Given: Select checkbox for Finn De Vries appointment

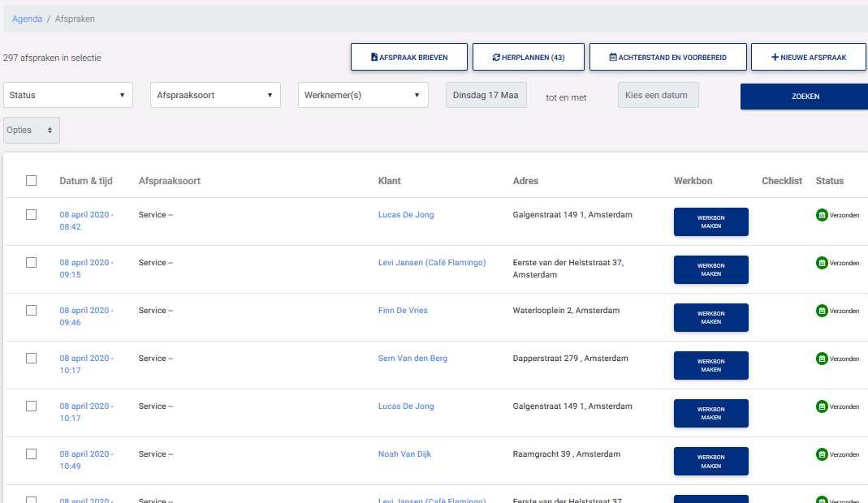Looking at the screenshot, I should [x=31, y=311].
